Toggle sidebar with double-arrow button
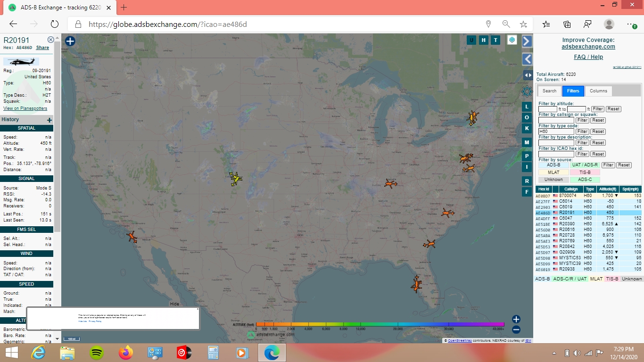Screen dimensions: 644x362 (x=528, y=75)
